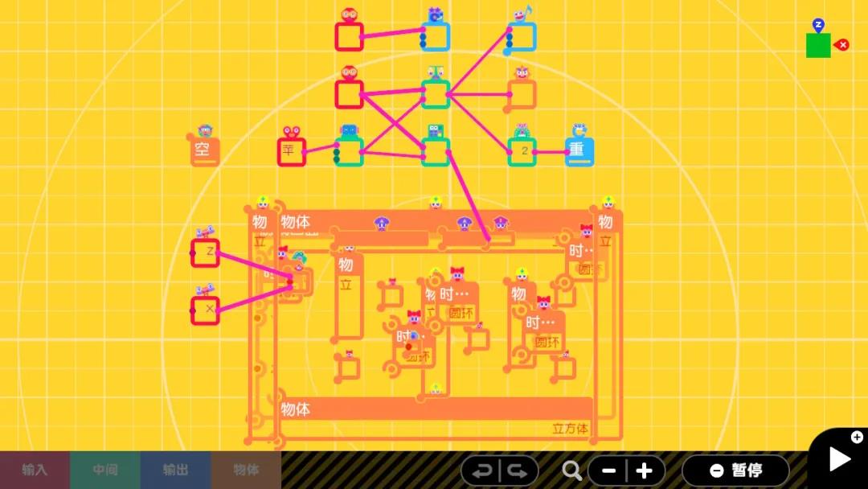Select the red Z input node
Screen dimensions: 868x489
[205, 253]
